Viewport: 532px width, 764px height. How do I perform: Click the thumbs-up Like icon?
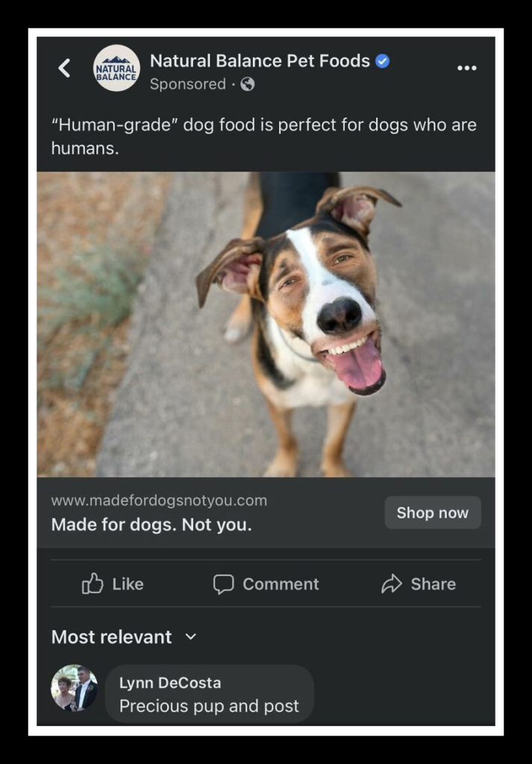point(93,583)
